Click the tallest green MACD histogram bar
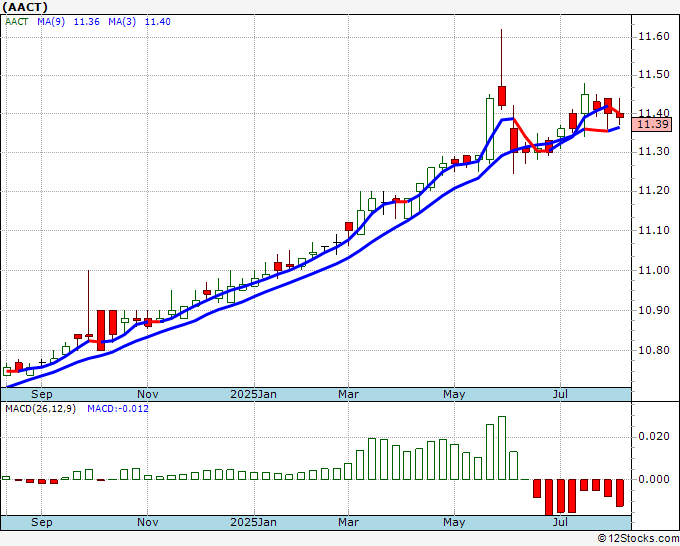Viewport: 680px width, 546px height. pyautogui.click(x=502, y=448)
